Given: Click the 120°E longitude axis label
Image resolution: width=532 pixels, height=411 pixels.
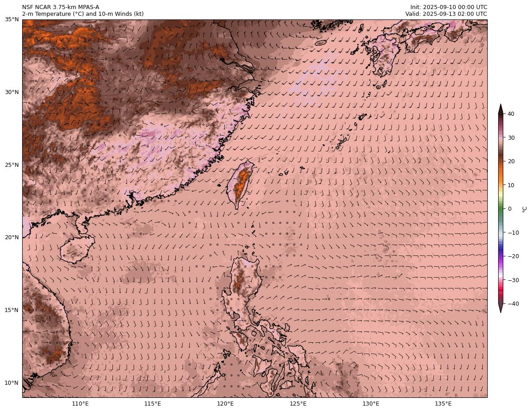Looking at the screenshot, I should coord(225,404).
